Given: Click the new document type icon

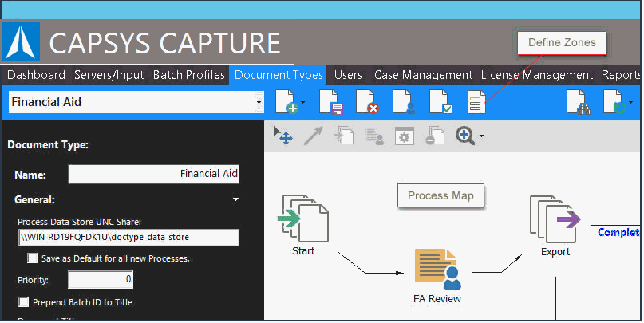Looking at the screenshot, I should tap(286, 102).
